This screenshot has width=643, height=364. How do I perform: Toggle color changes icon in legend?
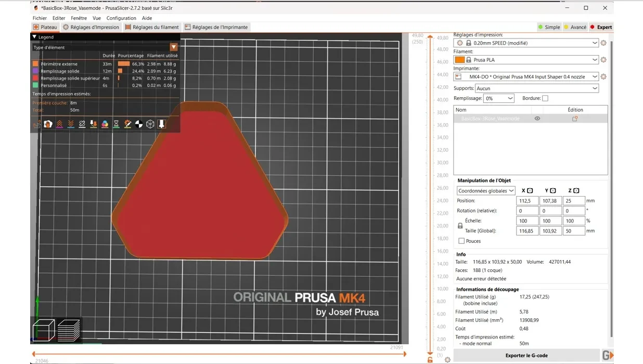point(105,124)
